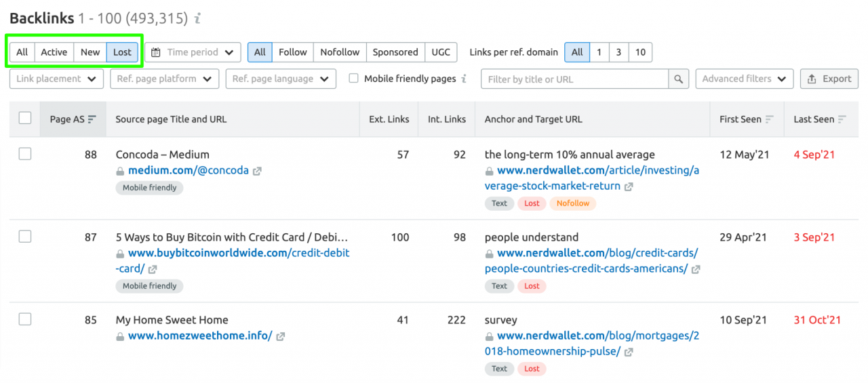Image resolution: width=868 pixels, height=383 pixels.
Task: Switch to the Active backlinks tab
Action: (x=54, y=52)
